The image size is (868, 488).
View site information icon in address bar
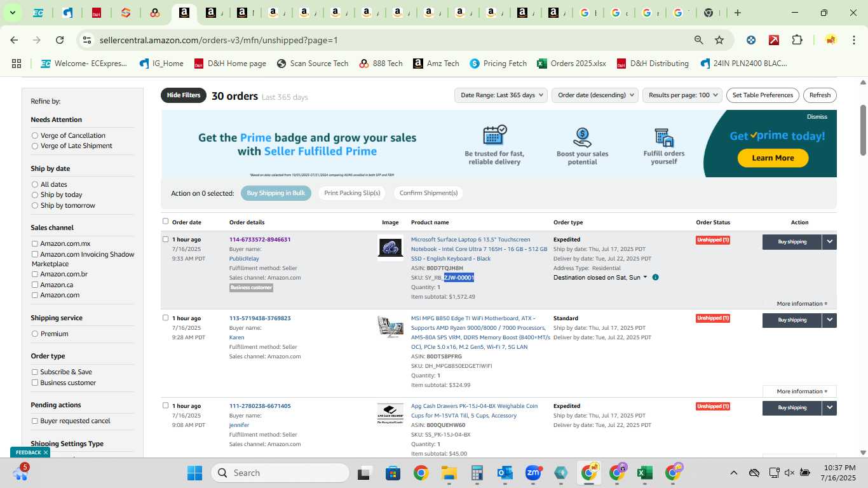coord(87,40)
